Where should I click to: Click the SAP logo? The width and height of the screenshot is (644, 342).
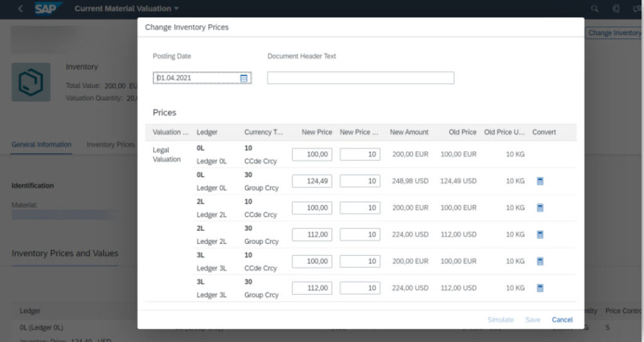tap(48, 9)
